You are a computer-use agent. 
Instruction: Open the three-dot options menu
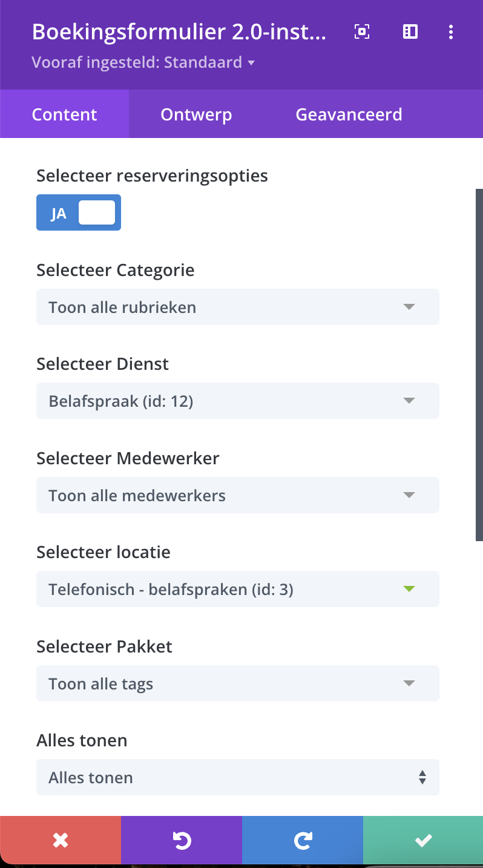click(x=451, y=32)
